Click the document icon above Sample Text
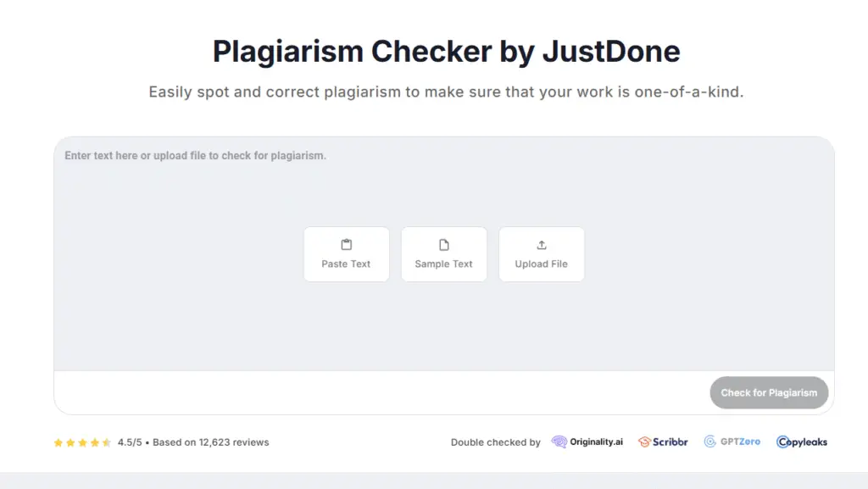 [x=443, y=245]
